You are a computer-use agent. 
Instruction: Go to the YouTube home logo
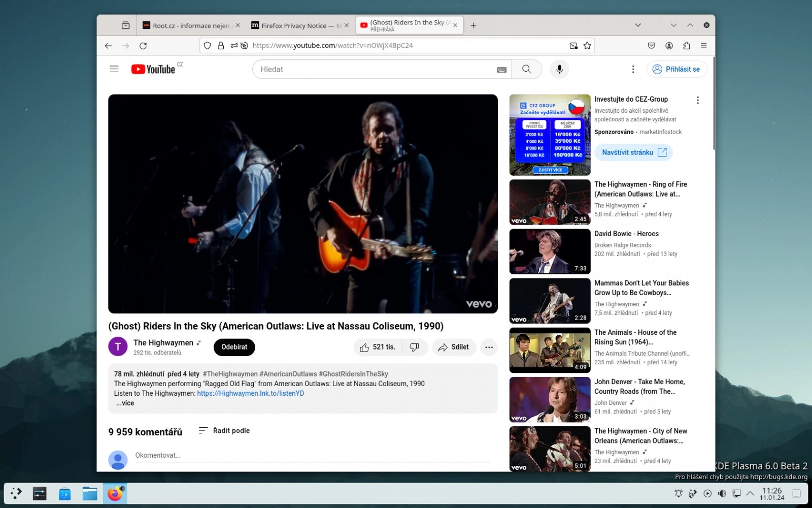point(153,69)
